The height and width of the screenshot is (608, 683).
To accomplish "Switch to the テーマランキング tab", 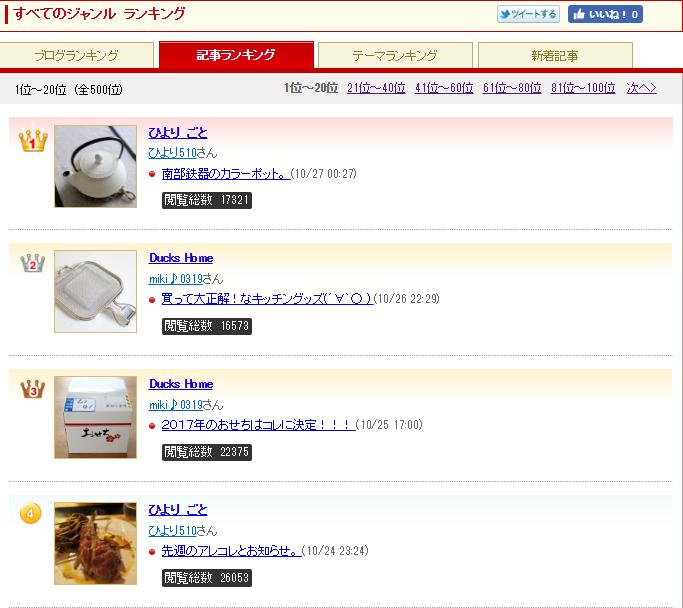I will tap(395, 55).
